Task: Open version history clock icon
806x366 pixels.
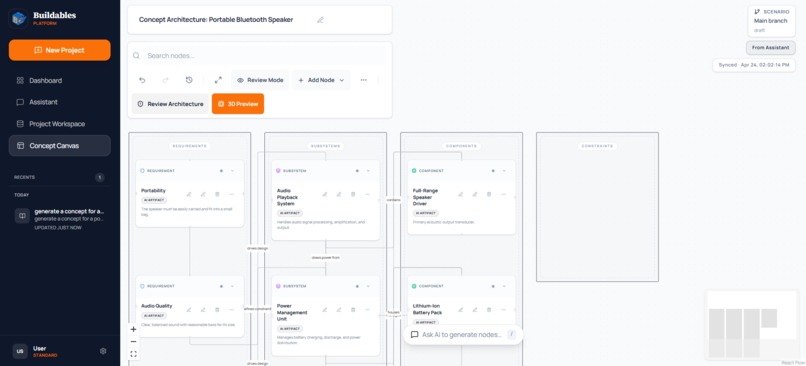Action: [189, 80]
